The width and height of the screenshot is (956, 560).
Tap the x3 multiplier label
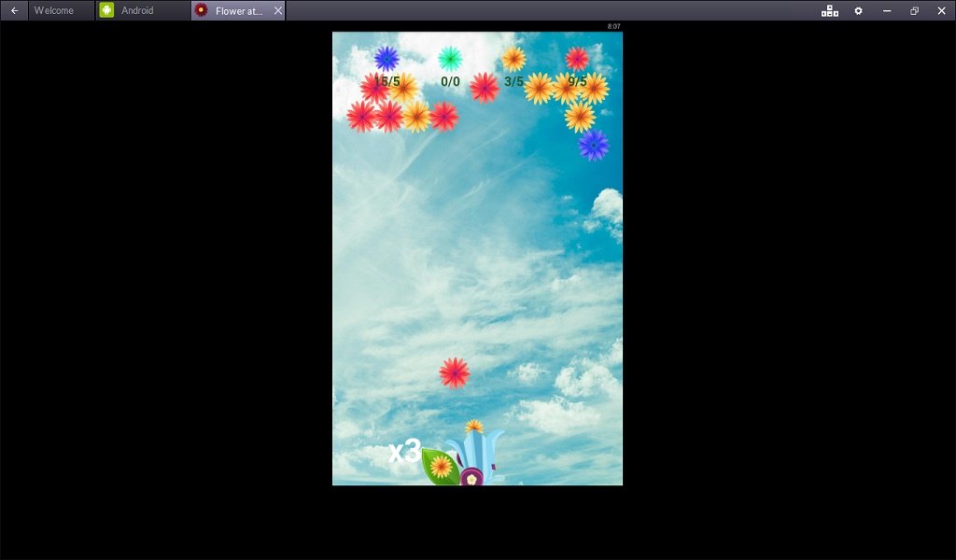(x=403, y=451)
